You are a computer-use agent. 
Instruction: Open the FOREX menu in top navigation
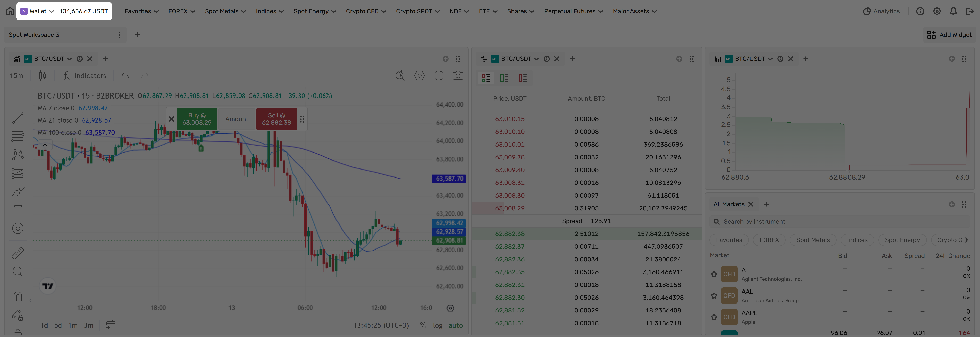coord(182,11)
